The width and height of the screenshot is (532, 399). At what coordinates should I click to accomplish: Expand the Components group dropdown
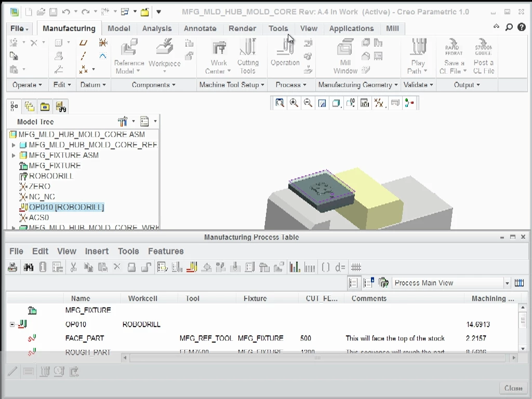(x=154, y=85)
